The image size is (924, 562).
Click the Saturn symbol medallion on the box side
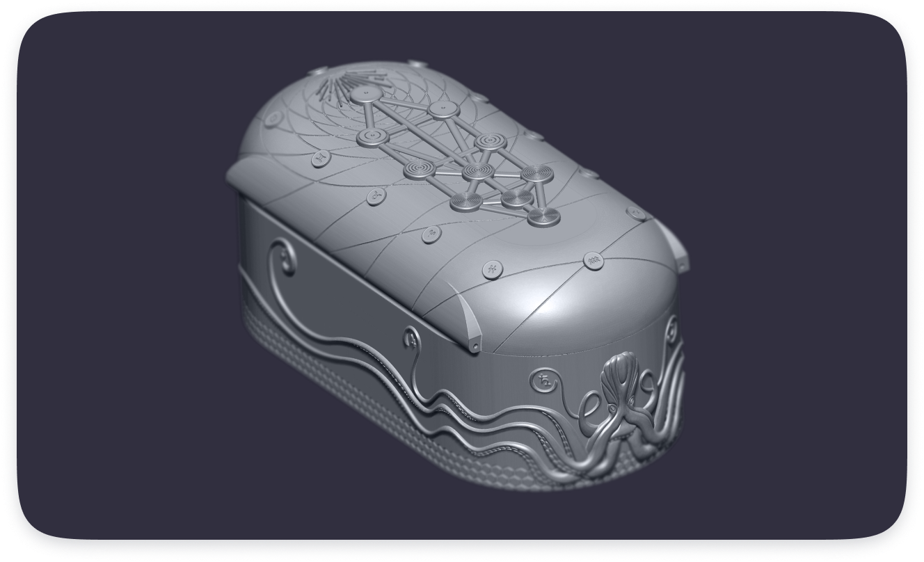coord(545,381)
